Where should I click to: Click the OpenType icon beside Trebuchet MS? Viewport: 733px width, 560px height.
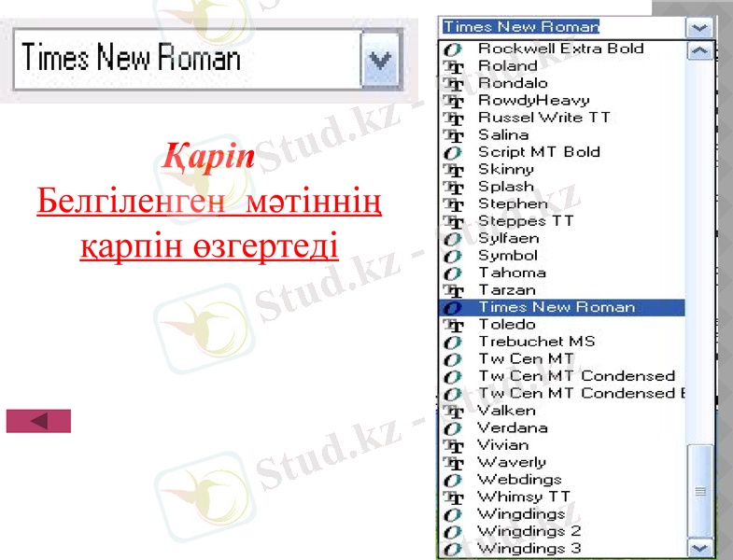pyautogui.click(x=453, y=343)
